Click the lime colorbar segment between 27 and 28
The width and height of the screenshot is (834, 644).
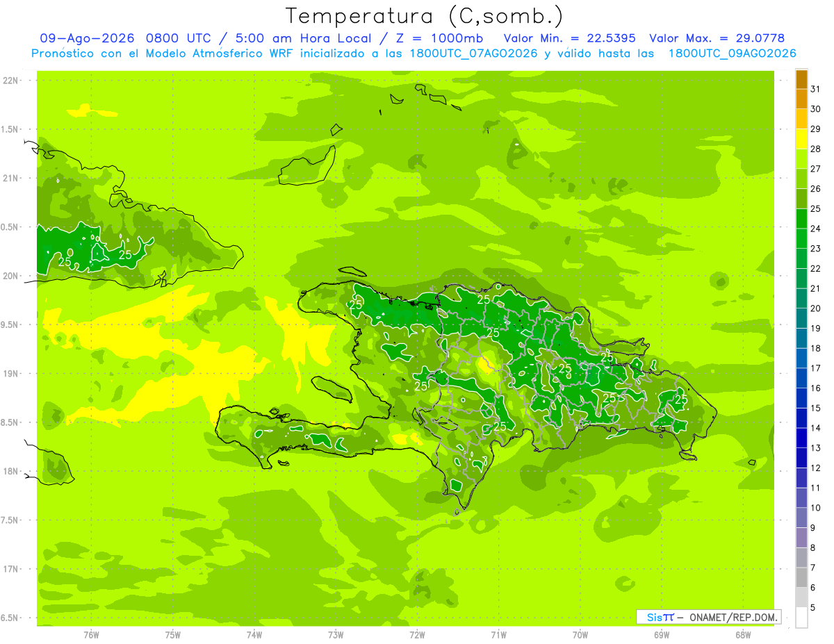(802, 159)
